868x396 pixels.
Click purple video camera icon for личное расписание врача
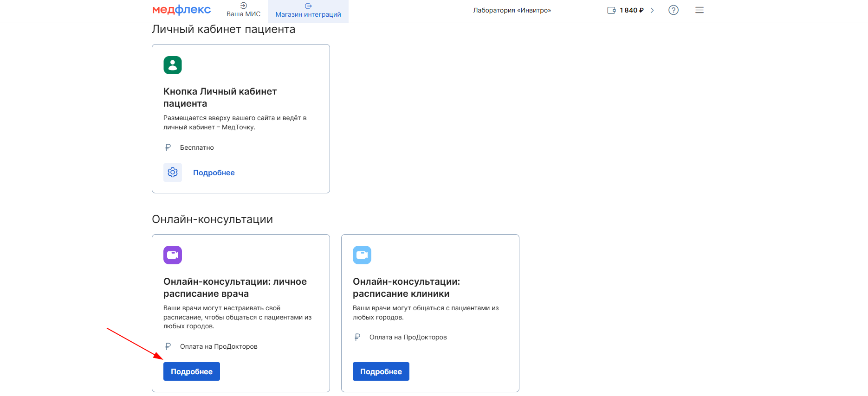173,255
